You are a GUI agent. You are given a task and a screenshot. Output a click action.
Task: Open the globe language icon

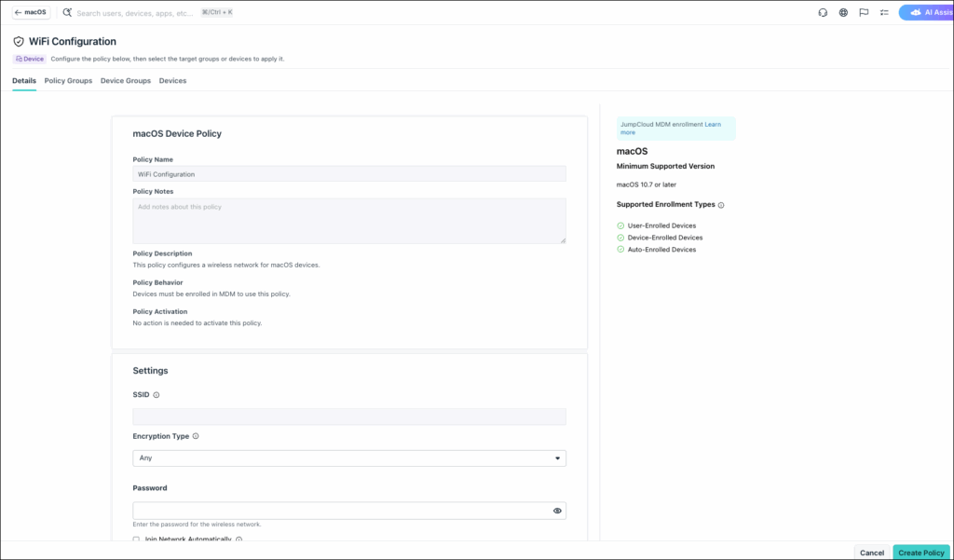(x=843, y=12)
